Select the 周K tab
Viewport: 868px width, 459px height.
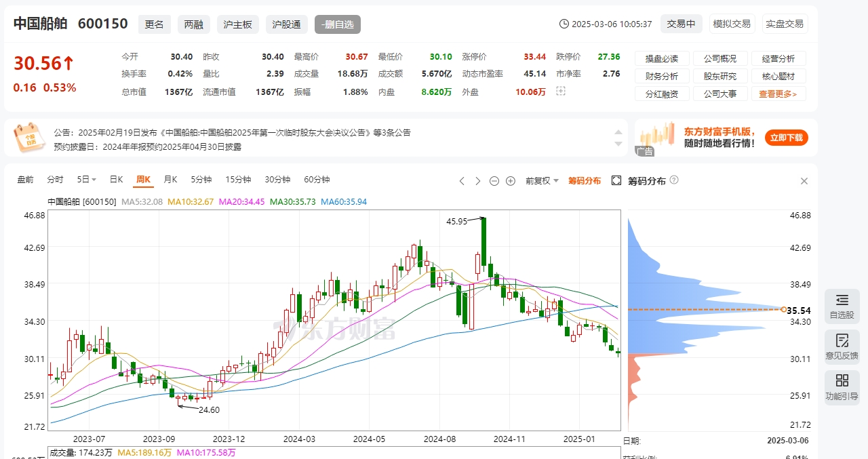(x=143, y=180)
